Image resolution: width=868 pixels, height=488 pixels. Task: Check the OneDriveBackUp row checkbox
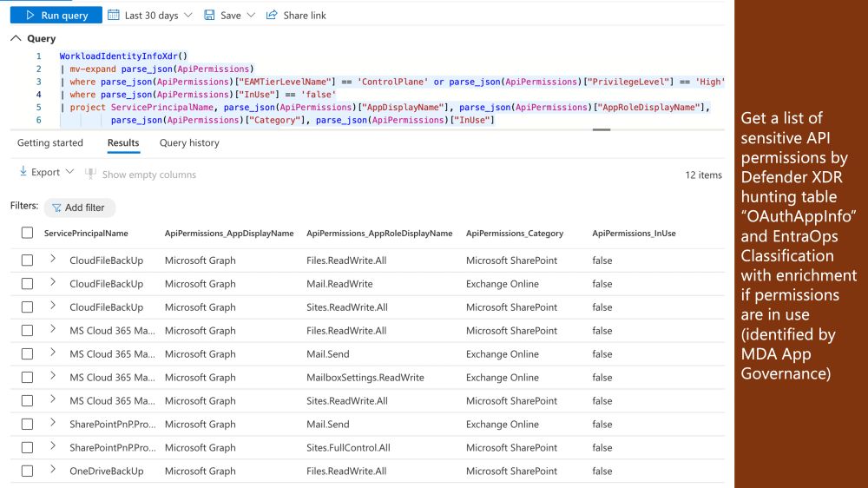27,471
